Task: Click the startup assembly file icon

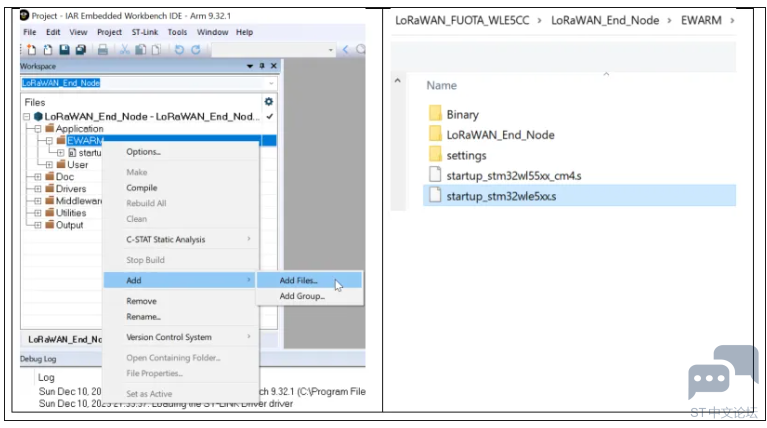Action: 72,153
